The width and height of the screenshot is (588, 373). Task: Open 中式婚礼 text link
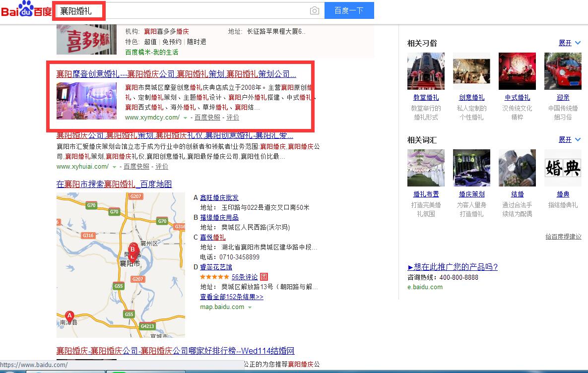tap(517, 98)
